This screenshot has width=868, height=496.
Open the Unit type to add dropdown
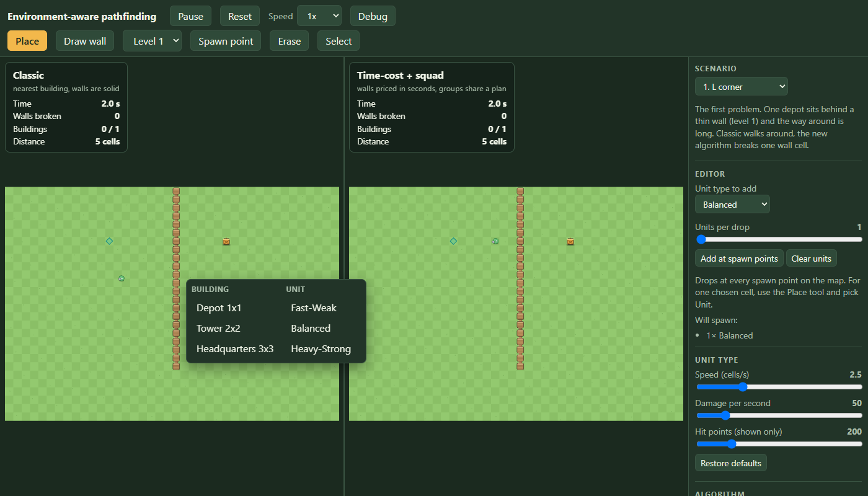tap(732, 204)
